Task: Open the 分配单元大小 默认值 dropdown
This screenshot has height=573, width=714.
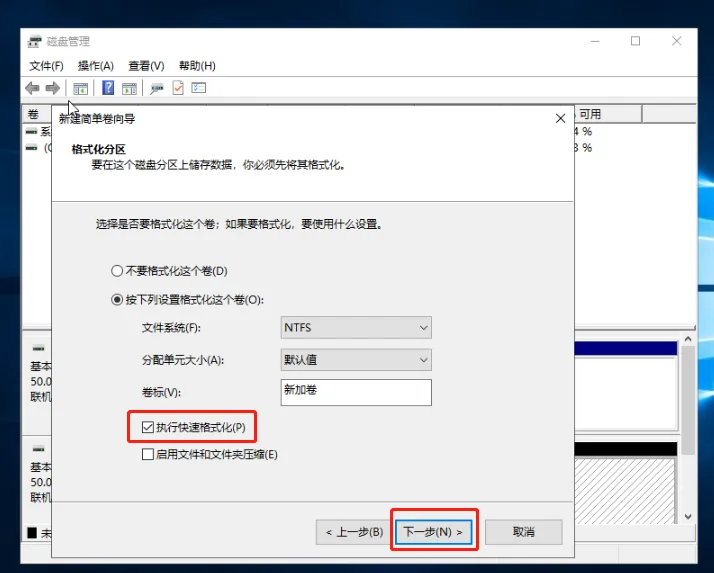Action: 356,360
